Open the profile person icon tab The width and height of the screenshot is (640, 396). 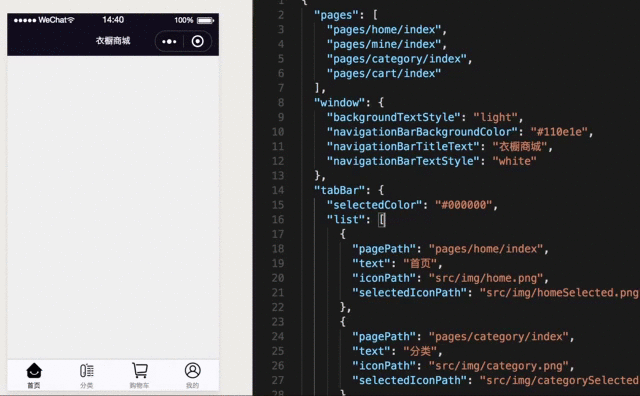click(x=193, y=370)
